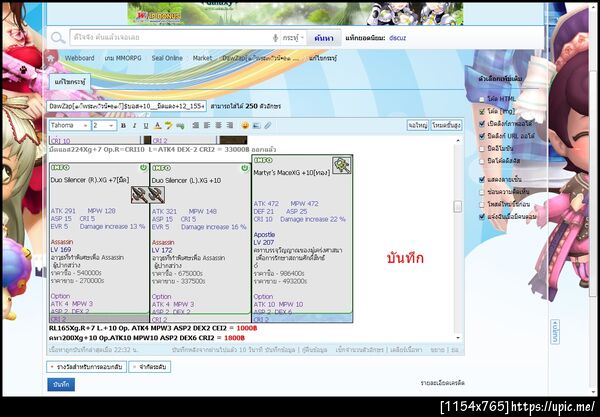This screenshot has height=417, width=600.
Task: Apply italic formatting in the editor toolbar
Action: click(x=134, y=125)
